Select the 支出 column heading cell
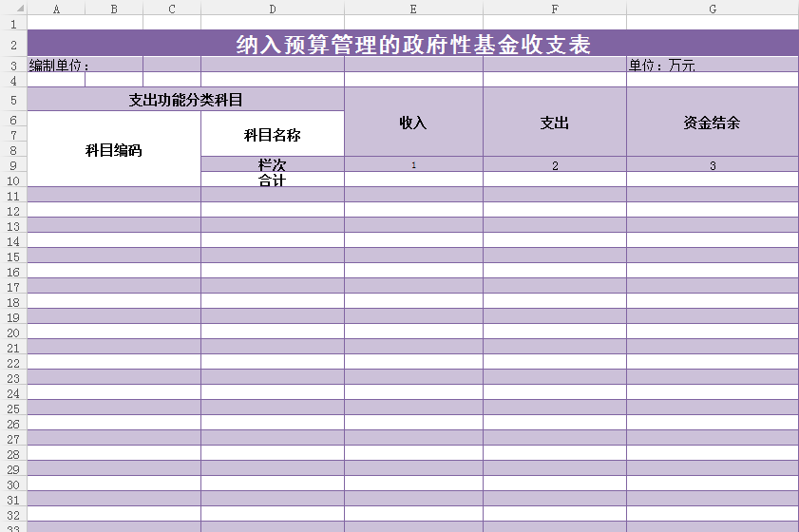Viewport: 799px width, 532px height. [555, 123]
